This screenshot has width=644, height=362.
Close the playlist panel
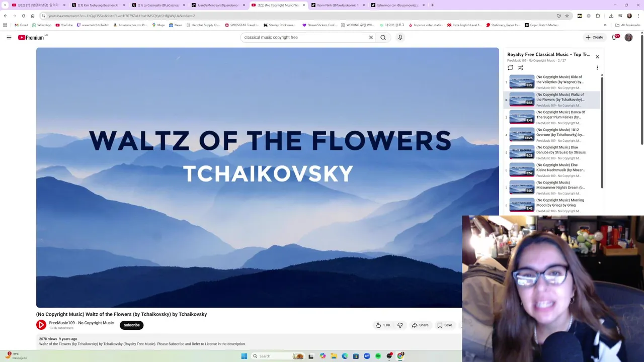(597, 56)
